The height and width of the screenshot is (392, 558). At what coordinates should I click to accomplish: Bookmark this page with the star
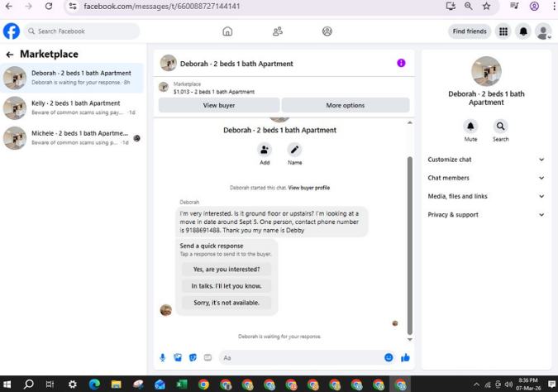point(486,6)
